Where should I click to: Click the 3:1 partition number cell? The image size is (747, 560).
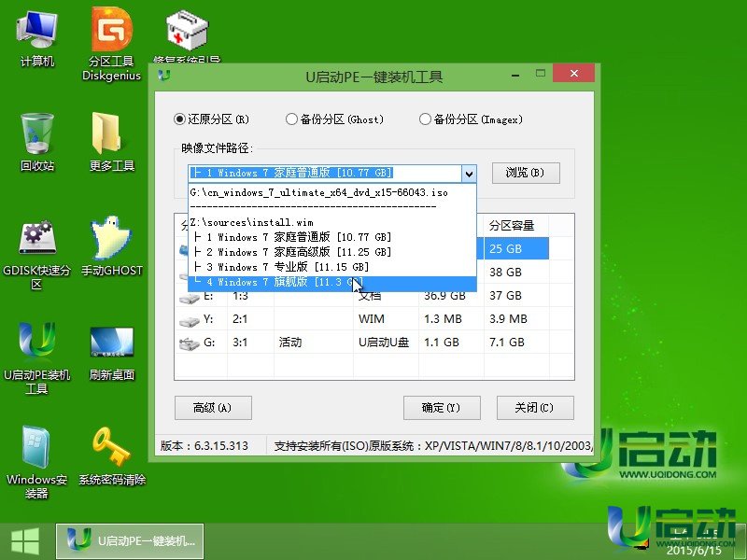[x=250, y=342]
